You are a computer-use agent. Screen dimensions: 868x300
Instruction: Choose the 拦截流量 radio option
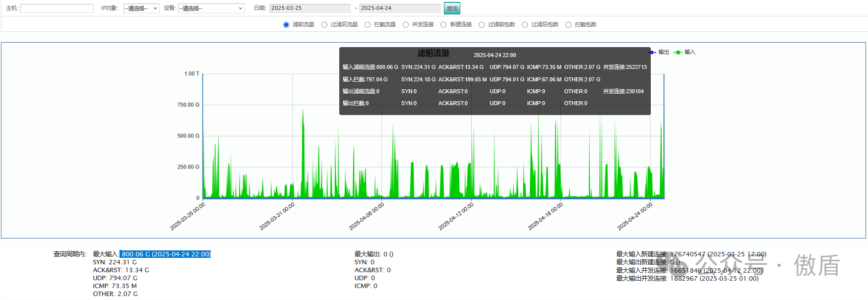(368, 25)
